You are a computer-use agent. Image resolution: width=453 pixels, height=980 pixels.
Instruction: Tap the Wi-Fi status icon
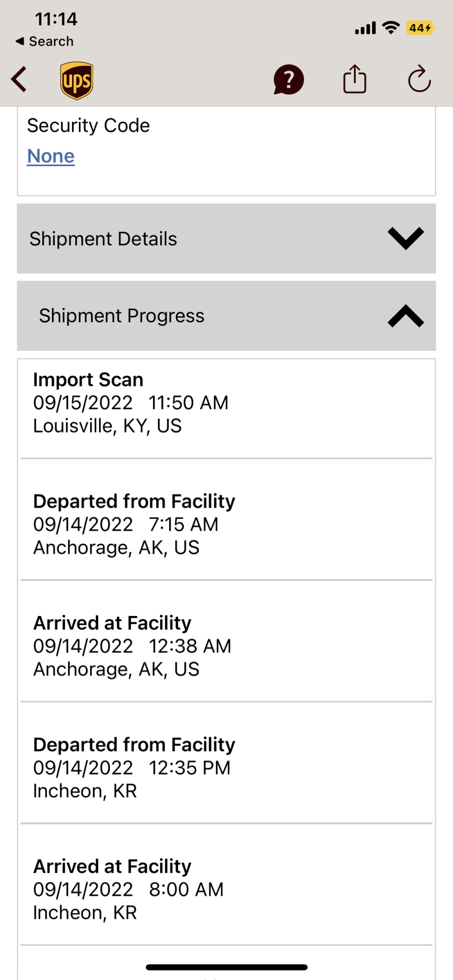(x=391, y=28)
